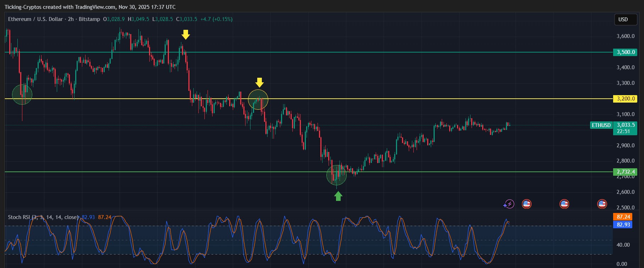Click the 3,300.0 price axis label

pos(626,83)
